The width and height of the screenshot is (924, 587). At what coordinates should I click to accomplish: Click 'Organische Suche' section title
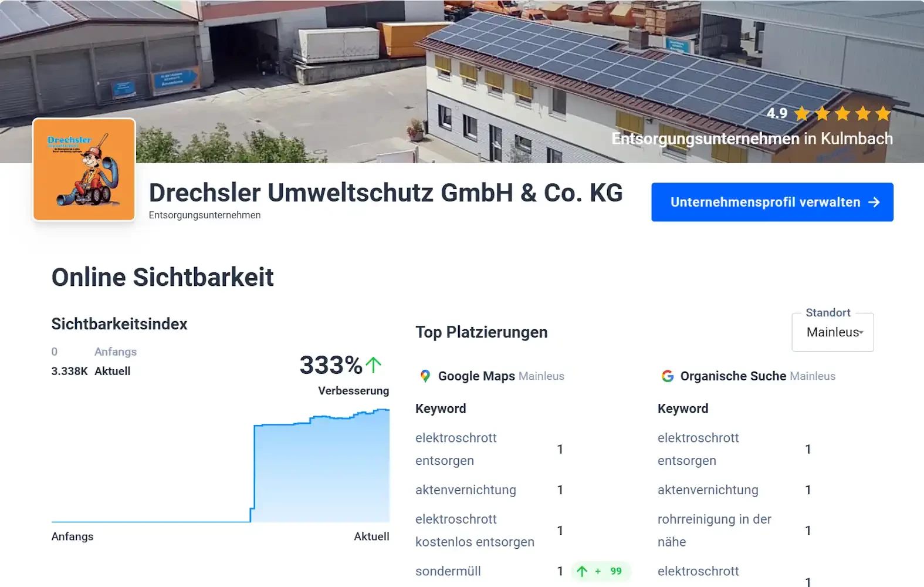pyautogui.click(x=733, y=376)
